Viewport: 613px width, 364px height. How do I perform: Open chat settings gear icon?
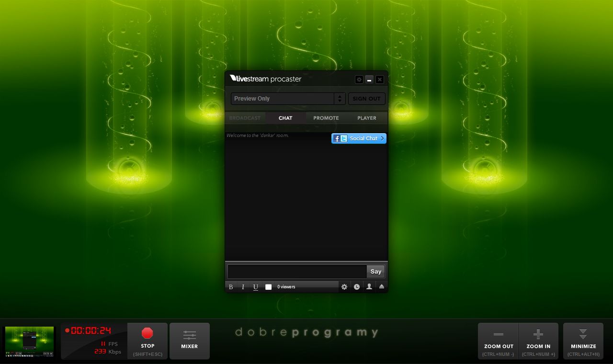coord(344,287)
